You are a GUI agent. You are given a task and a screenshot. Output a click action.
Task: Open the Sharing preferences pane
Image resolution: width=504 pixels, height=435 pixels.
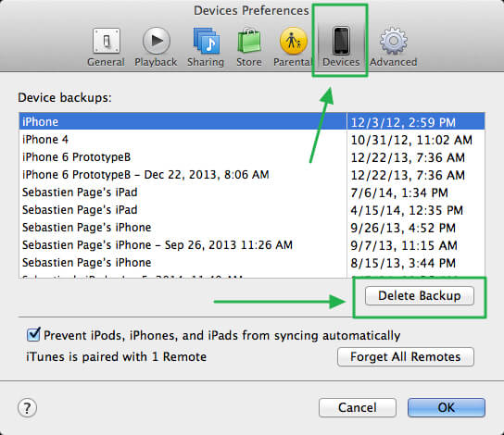(206, 47)
